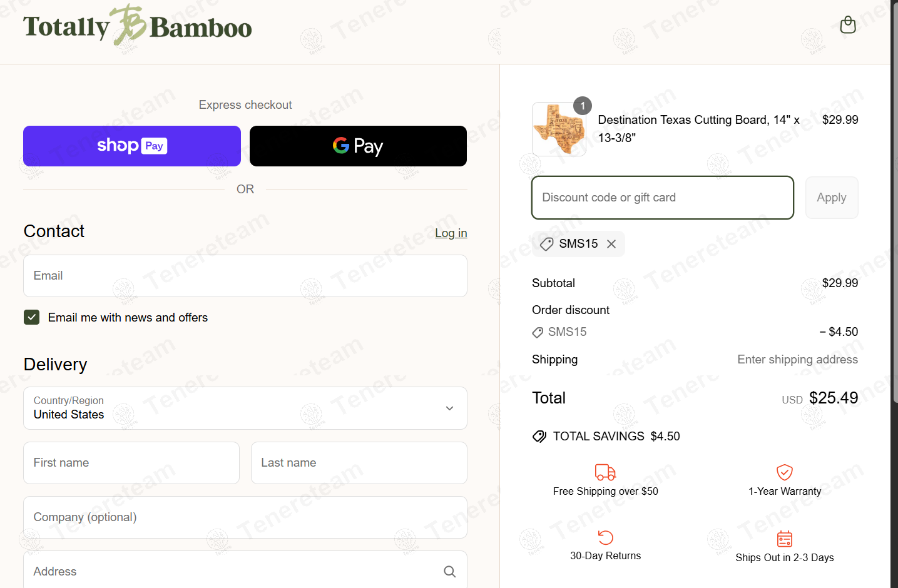This screenshot has height=588, width=898.
Task: Focus the Discount code or gift card field
Action: 662,198
